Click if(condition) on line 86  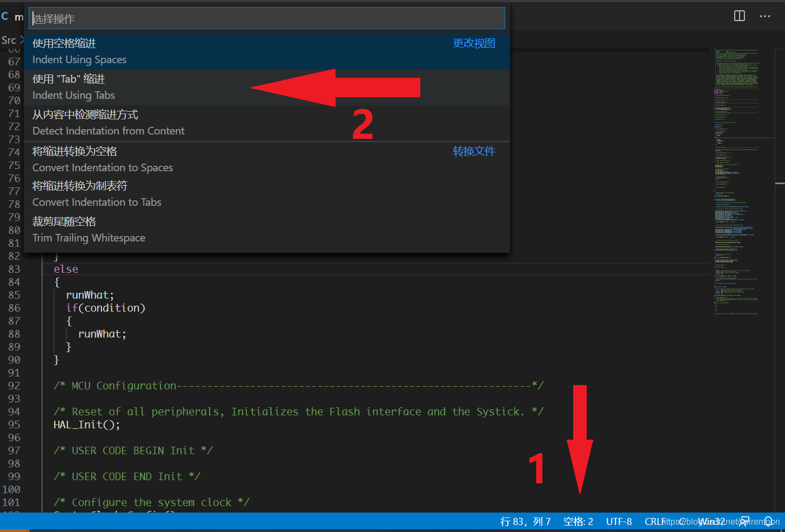tap(105, 308)
